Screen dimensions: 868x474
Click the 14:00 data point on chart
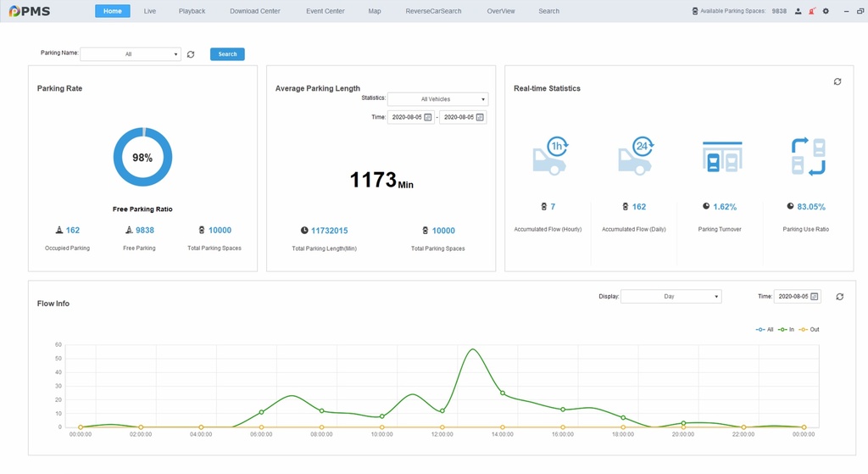click(503, 393)
